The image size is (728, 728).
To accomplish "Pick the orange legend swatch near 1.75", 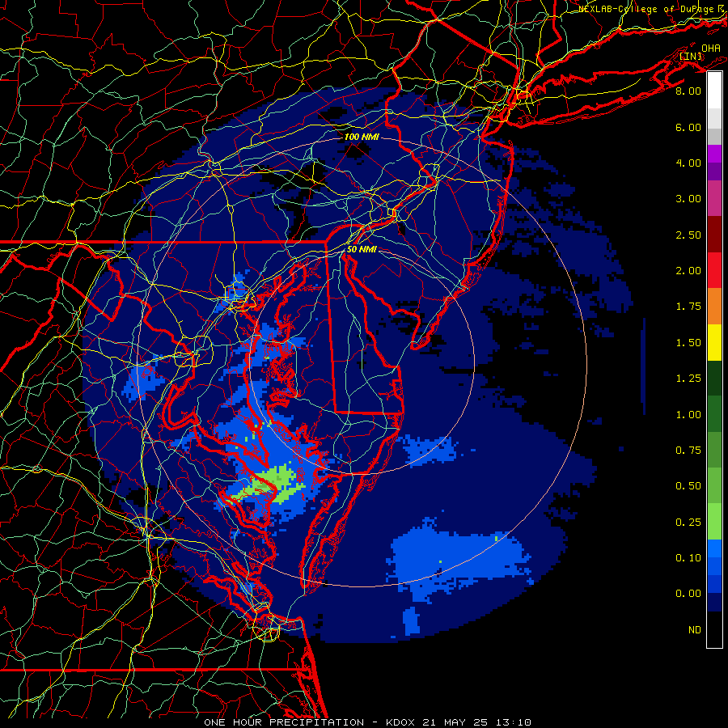I will [714, 307].
